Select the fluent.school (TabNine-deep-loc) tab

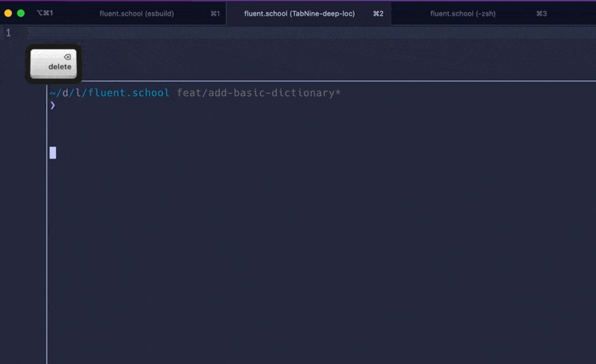point(308,13)
